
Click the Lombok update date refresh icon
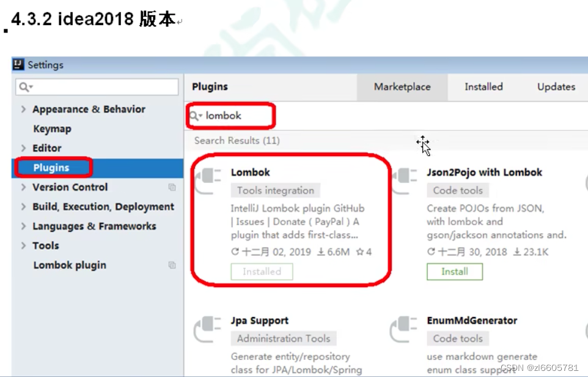click(235, 251)
